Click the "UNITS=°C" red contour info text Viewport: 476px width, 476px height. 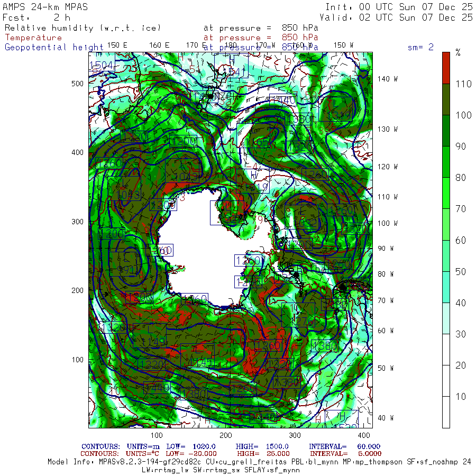click(x=142, y=454)
